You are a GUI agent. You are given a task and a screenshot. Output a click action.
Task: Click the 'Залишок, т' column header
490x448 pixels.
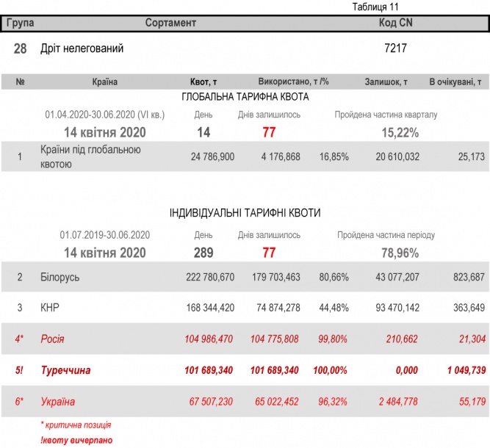[386, 82]
